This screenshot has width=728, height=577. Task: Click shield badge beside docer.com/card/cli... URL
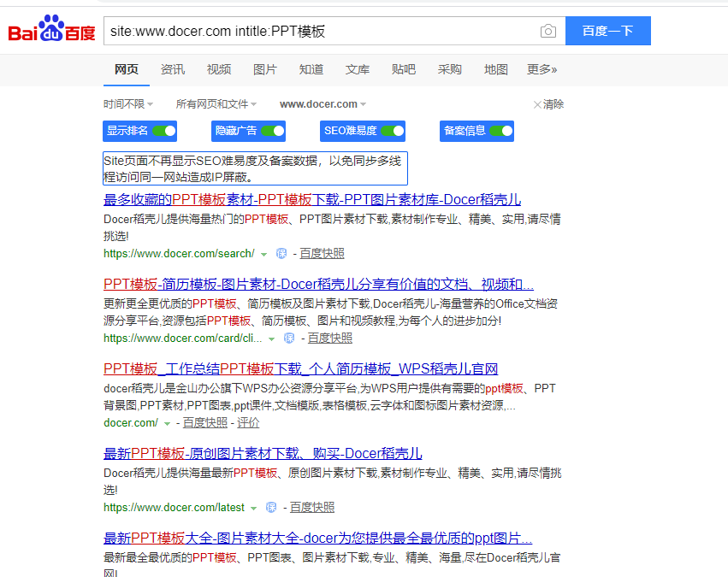click(x=289, y=339)
